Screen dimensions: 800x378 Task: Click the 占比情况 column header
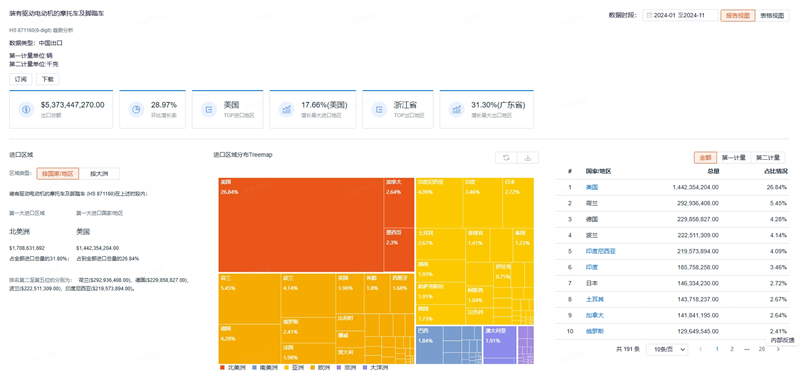click(776, 171)
